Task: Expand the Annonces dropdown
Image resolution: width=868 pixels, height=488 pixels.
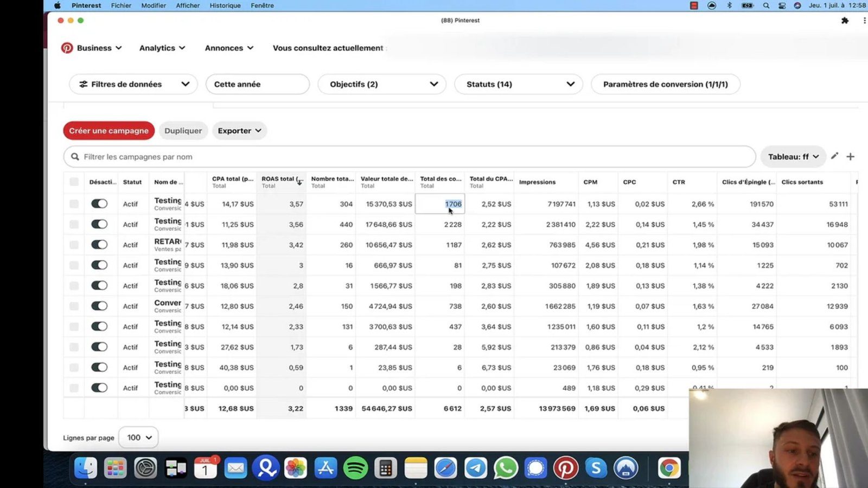Action: pos(229,48)
